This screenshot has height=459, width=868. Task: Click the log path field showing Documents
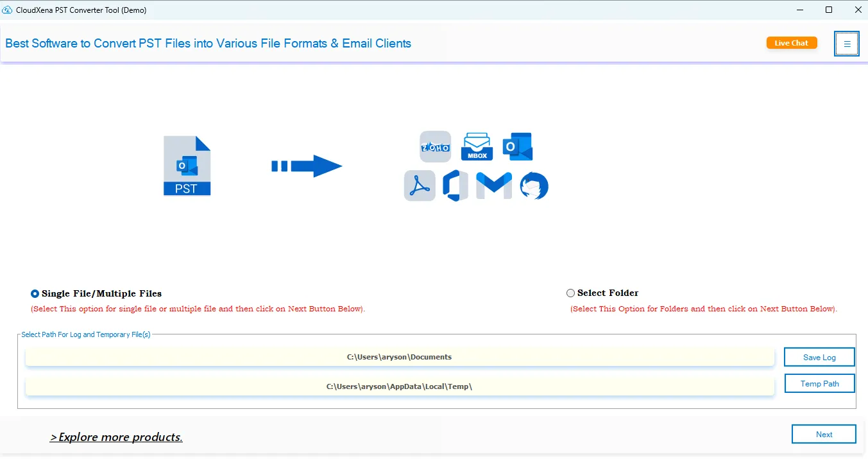coord(399,357)
